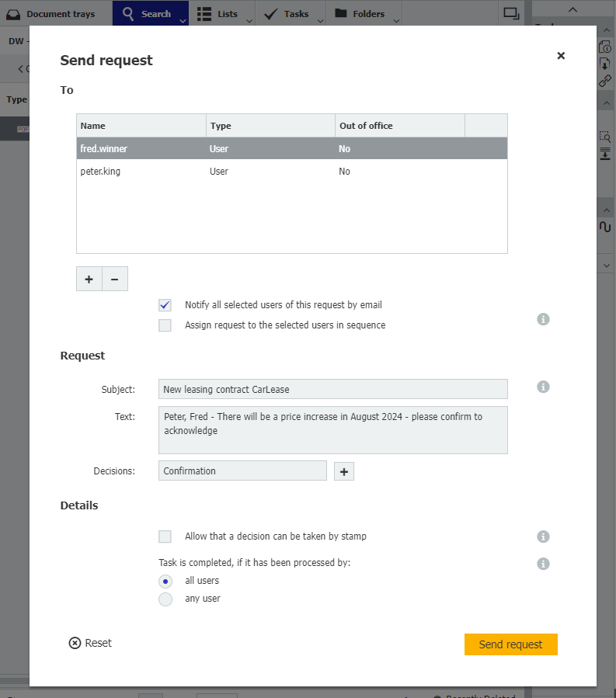616x698 pixels.
Task: Reset the request form
Action: [x=89, y=643]
